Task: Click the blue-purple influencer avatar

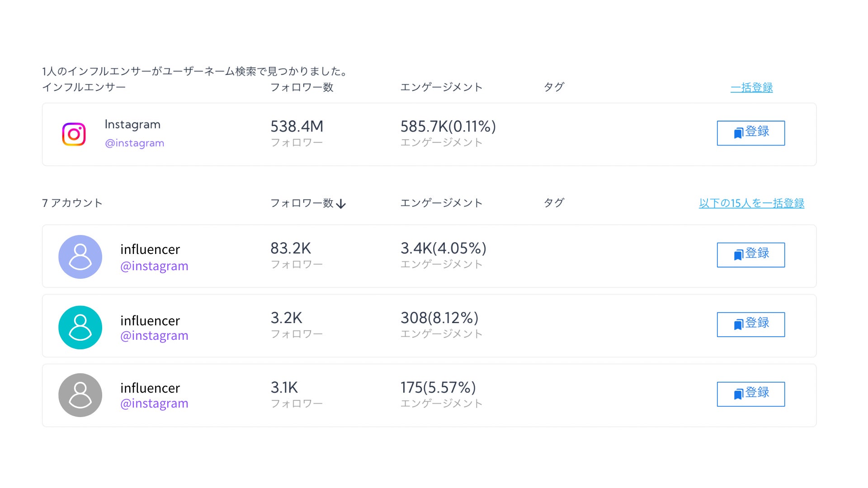Action: (x=80, y=257)
